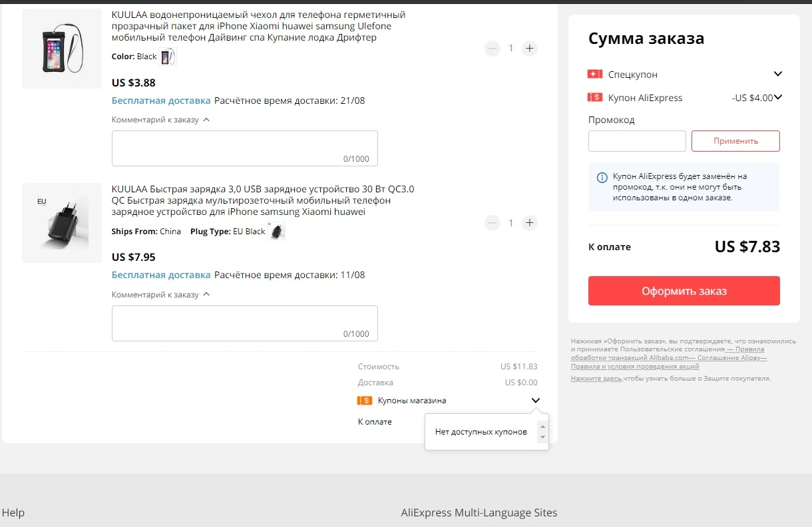This screenshot has width=812, height=527.
Task: Click delivery estimate 11/08 text
Action: pyautogui.click(x=290, y=275)
